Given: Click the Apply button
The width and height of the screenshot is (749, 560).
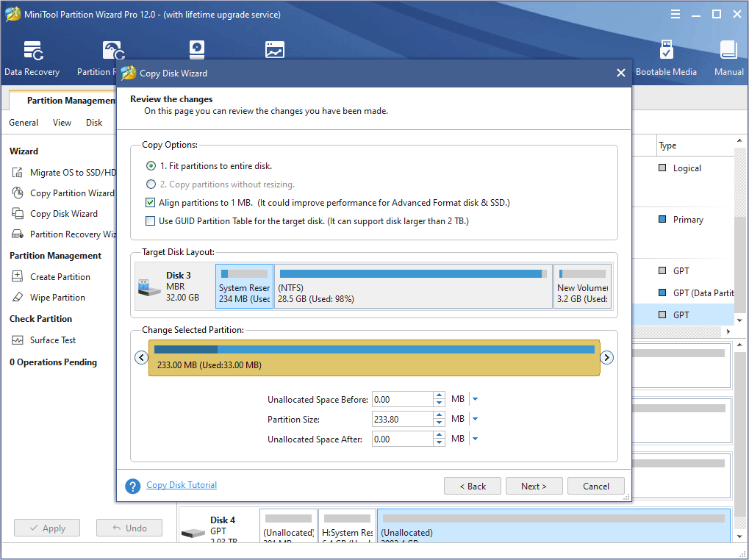Looking at the screenshot, I should click(47, 528).
